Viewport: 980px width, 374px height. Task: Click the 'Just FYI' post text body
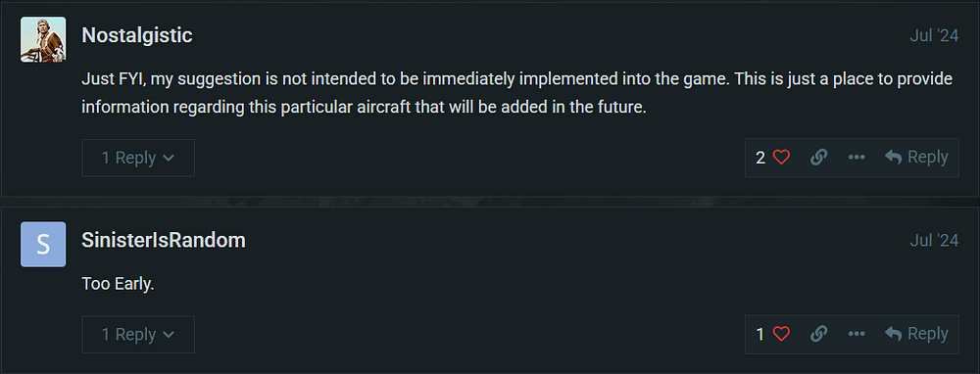click(x=517, y=94)
